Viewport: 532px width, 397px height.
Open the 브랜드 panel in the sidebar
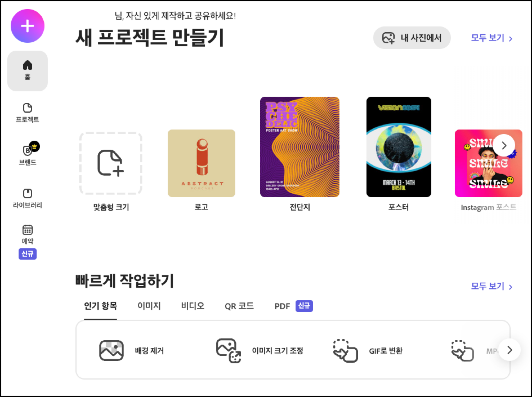[x=27, y=154]
